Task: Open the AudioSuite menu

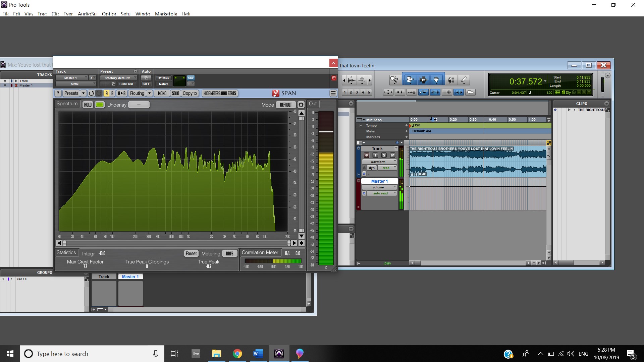Action: (x=87, y=14)
